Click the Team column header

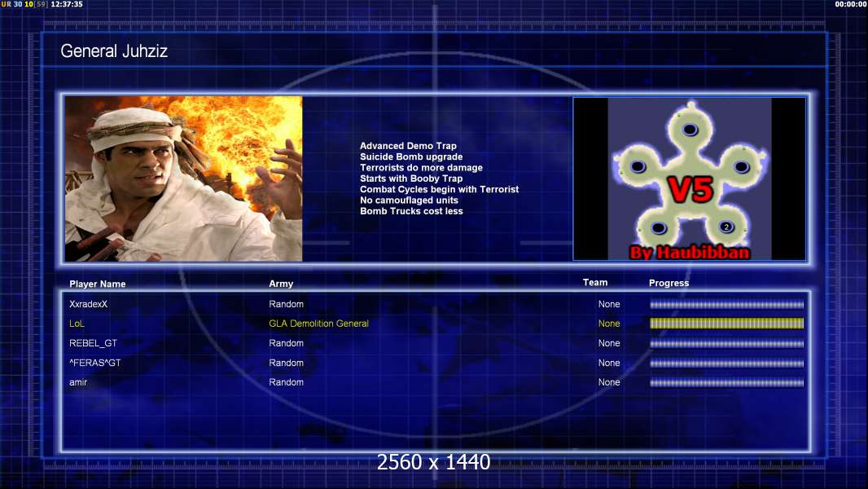coord(595,283)
